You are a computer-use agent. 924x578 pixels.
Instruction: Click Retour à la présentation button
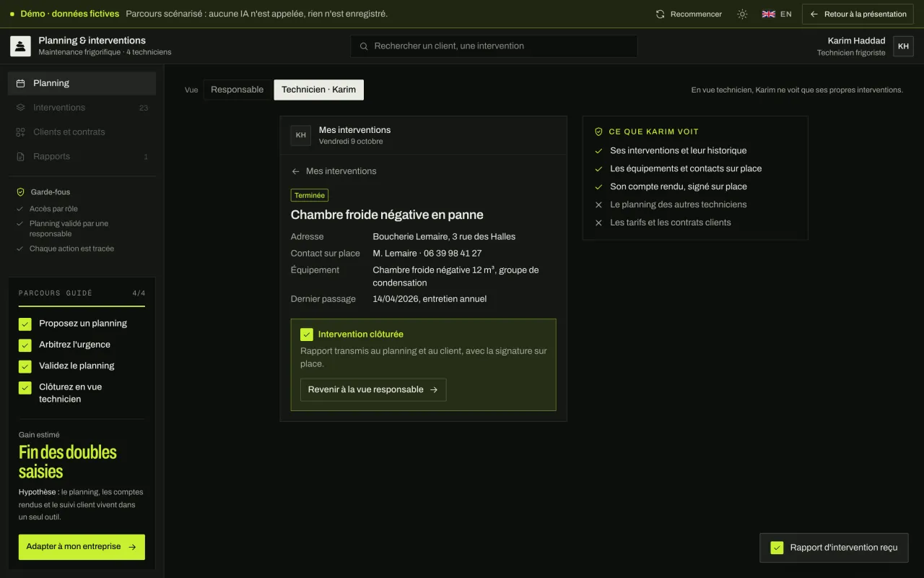point(858,14)
